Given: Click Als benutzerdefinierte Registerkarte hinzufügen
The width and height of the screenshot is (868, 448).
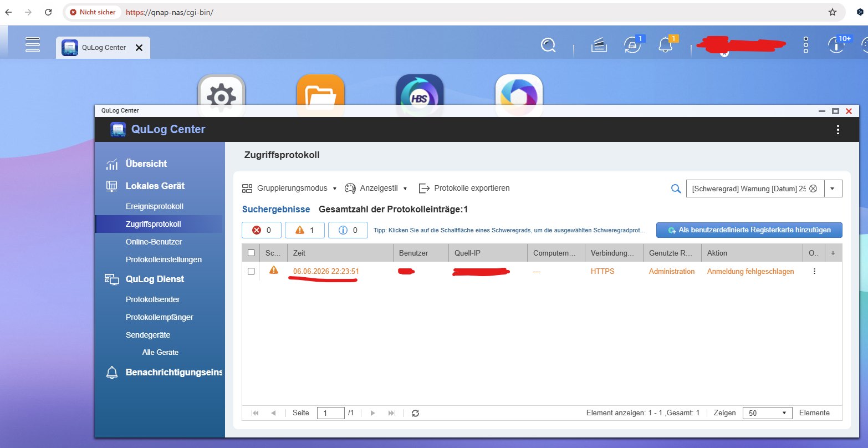Looking at the screenshot, I should (749, 230).
